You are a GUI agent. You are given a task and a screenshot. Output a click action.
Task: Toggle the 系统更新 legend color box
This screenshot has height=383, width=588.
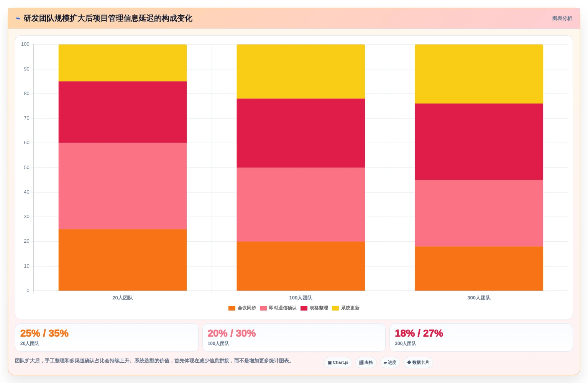[x=335, y=308]
